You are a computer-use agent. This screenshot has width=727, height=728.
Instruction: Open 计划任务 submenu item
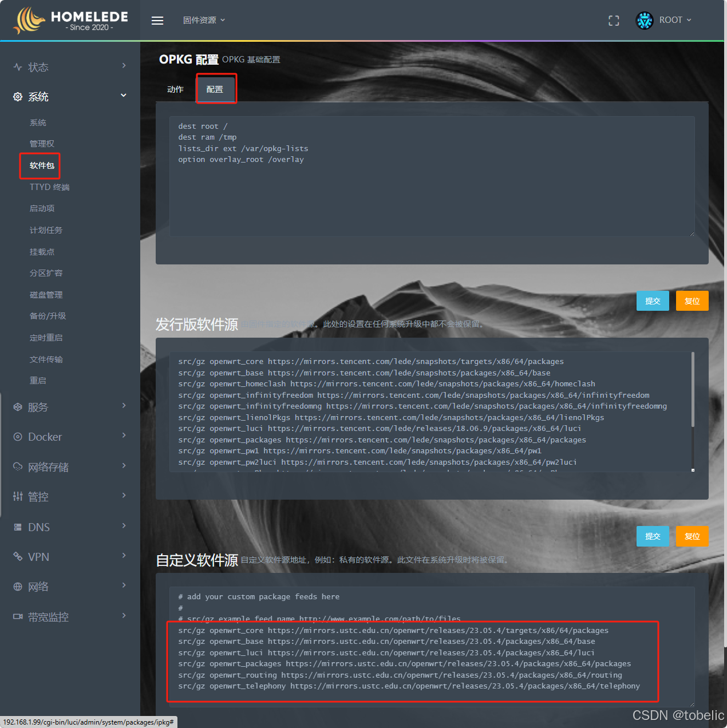click(46, 230)
